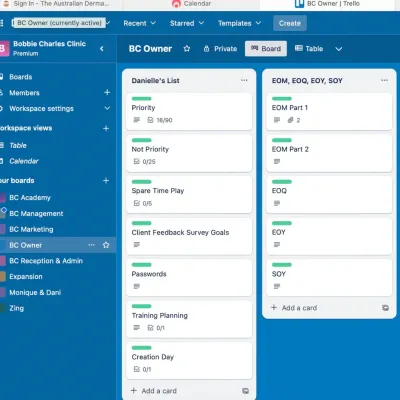
Task: Open the Zing board
Action: 16,308
